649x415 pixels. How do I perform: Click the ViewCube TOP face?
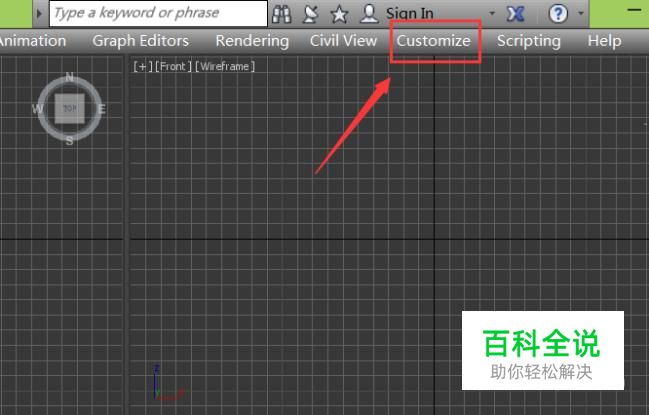click(x=70, y=108)
